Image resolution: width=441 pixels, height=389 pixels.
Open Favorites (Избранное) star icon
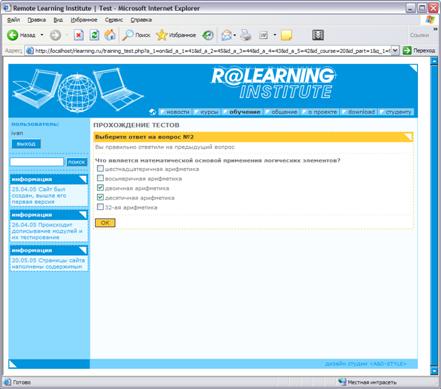click(162, 35)
